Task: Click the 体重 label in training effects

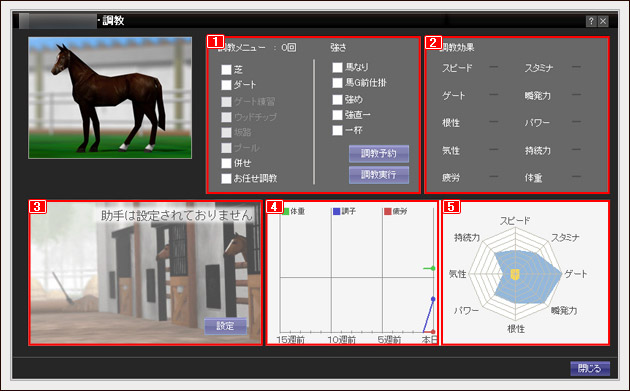Action: point(534,178)
